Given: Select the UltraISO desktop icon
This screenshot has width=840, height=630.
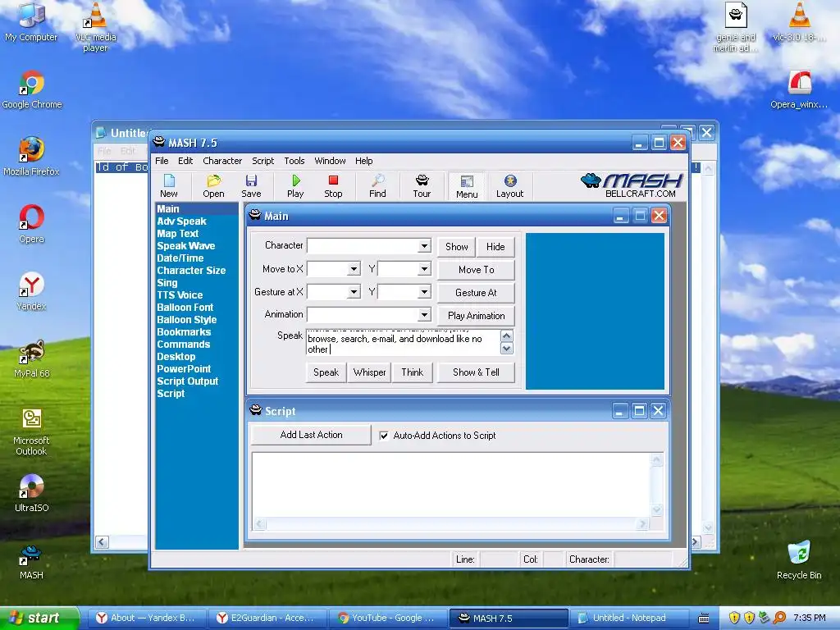Looking at the screenshot, I should point(32,493).
